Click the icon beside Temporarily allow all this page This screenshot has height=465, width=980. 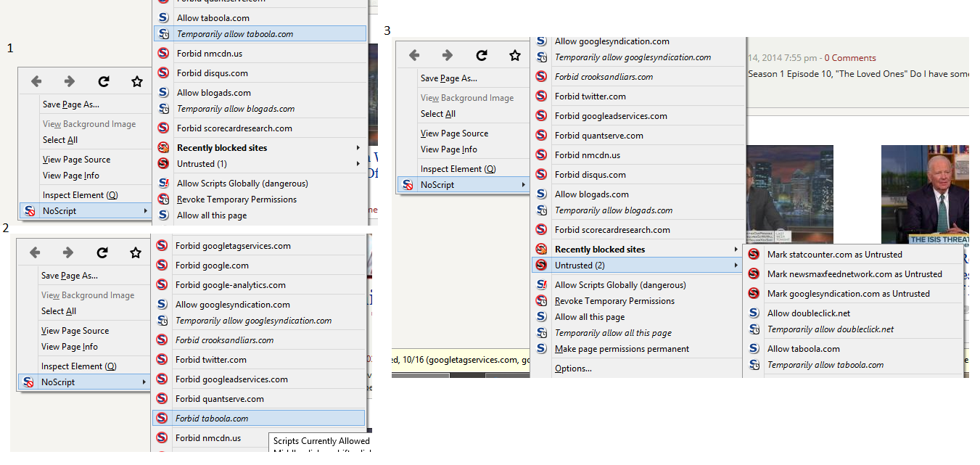(541, 333)
